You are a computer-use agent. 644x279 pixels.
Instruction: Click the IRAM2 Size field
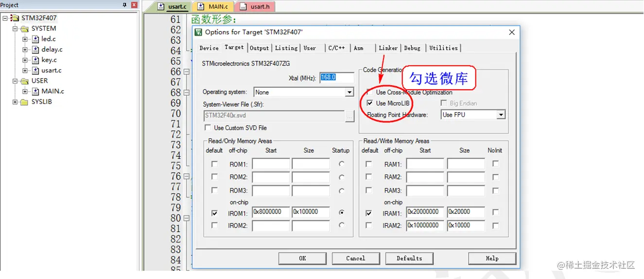tap(466, 226)
